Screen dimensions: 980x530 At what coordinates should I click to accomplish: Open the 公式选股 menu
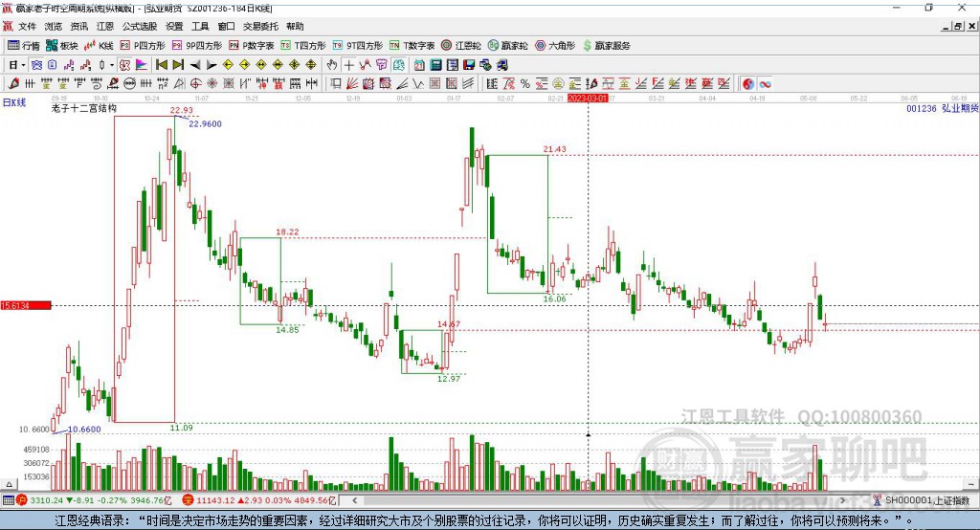pos(140,26)
